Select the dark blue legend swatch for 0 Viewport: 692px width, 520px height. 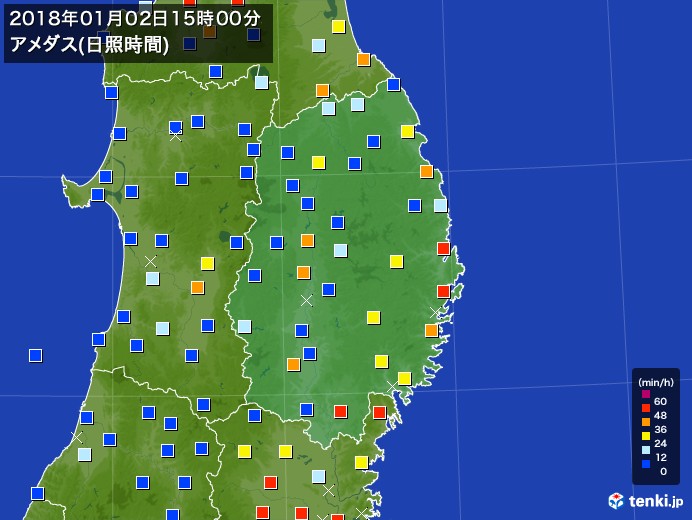[646, 464]
